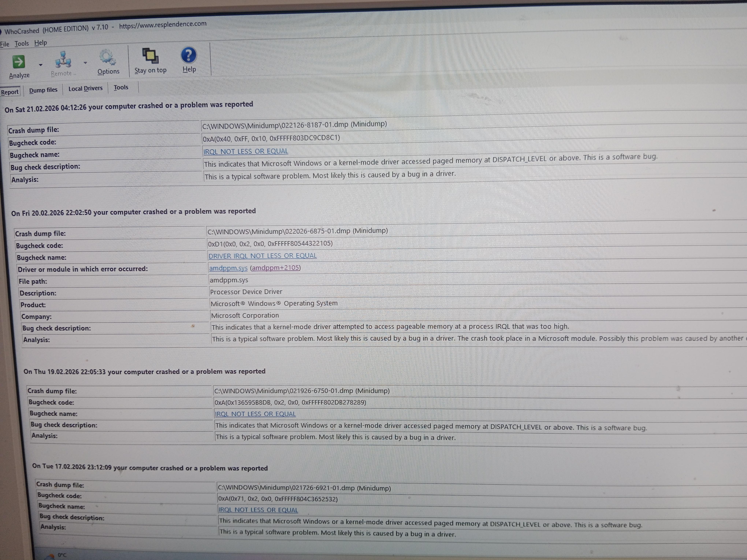
Task: Open the amdppm+2105 offset link
Action: [275, 268]
